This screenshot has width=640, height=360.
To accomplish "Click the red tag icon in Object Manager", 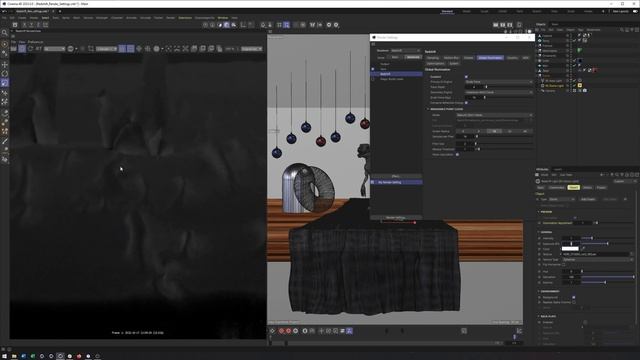I will pyautogui.click(x=594, y=71).
